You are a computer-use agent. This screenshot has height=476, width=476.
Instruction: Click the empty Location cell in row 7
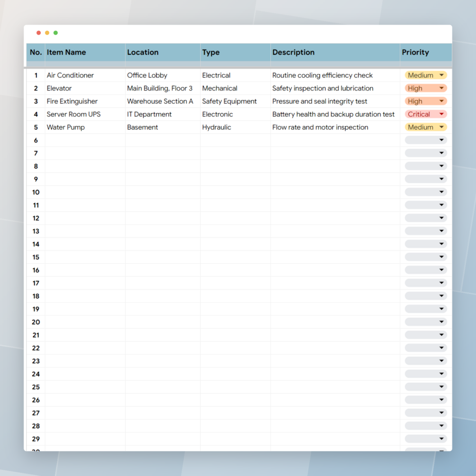[163, 153]
